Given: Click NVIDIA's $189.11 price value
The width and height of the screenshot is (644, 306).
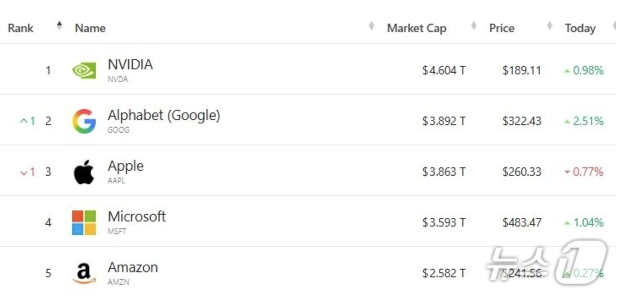Looking at the screenshot, I should coord(522,70).
